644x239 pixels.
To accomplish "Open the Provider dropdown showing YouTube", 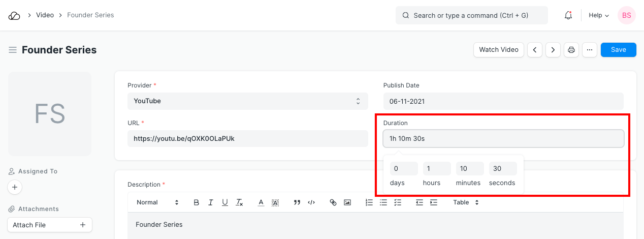I will pos(247,101).
